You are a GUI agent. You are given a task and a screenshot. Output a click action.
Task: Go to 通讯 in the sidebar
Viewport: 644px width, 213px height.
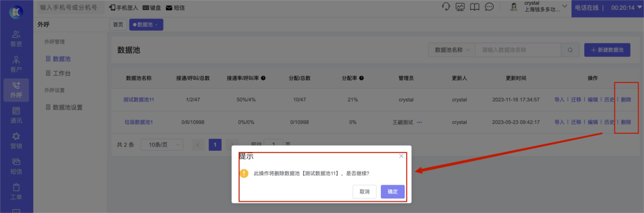(x=16, y=115)
